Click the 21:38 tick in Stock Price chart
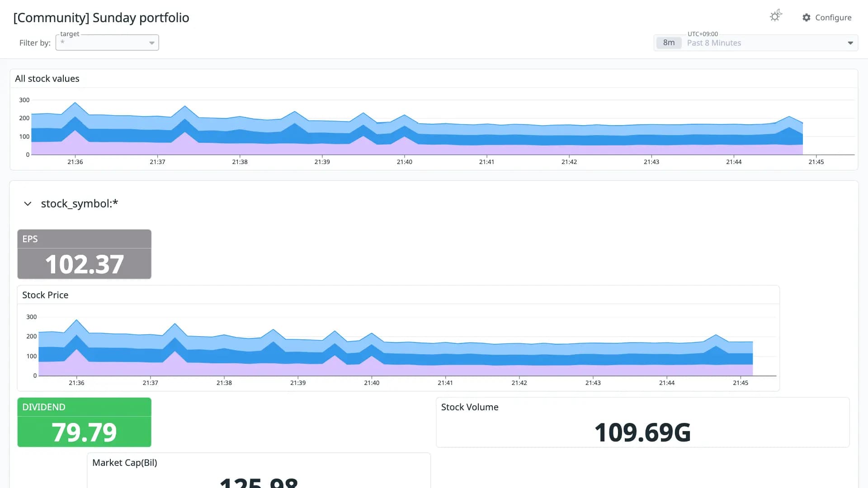 click(224, 383)
